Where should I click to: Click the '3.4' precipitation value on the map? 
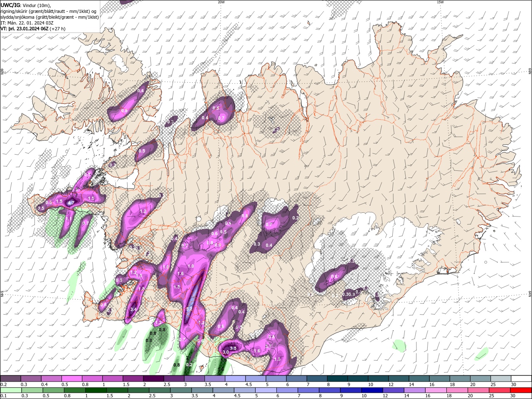tap(133, 310)
